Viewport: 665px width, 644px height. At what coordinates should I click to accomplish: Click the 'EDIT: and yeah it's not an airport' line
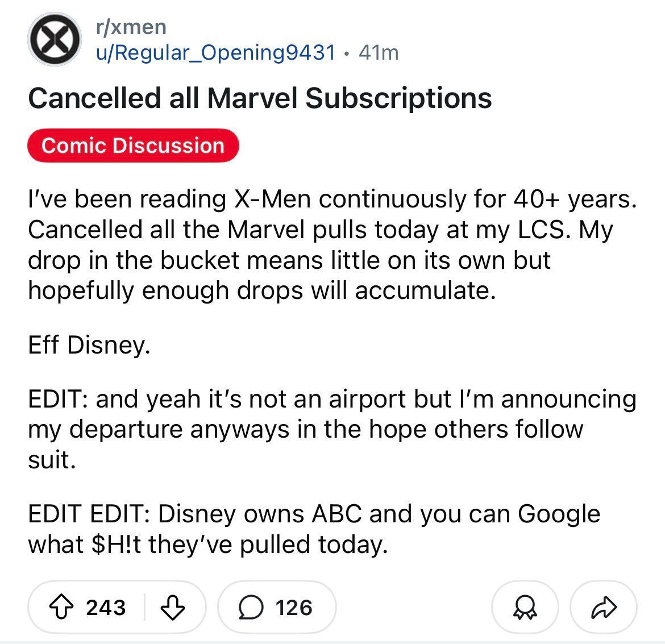click(x=332, y=398)
